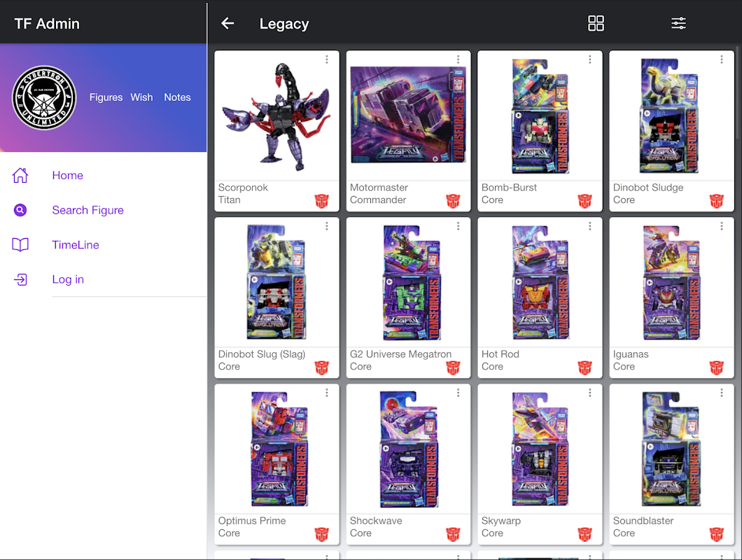Click the 'Scorponok' name text
This screenshot has width=742, height=560.
tap(243, 188)
